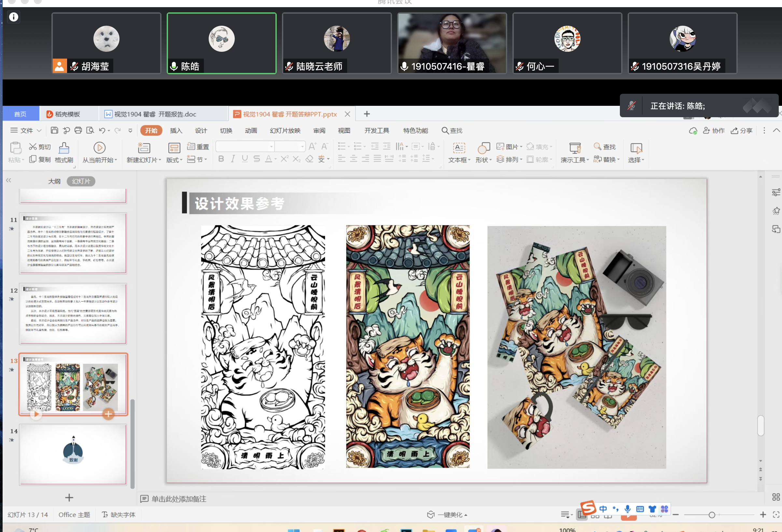Select the Format Painter (格式刷) tool
782x532 pixels.
pyautogui.click(x=64, y=153)
